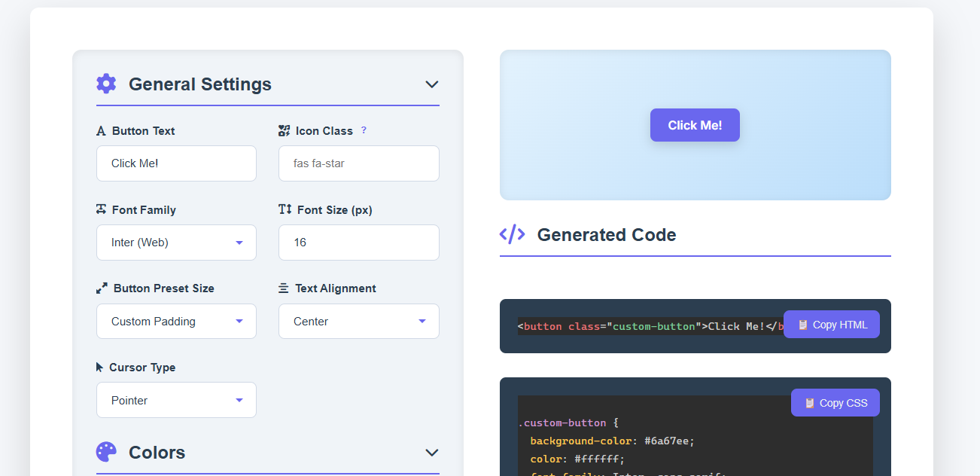
Task: Click the Button Text font icon
Action: point(101,131)
